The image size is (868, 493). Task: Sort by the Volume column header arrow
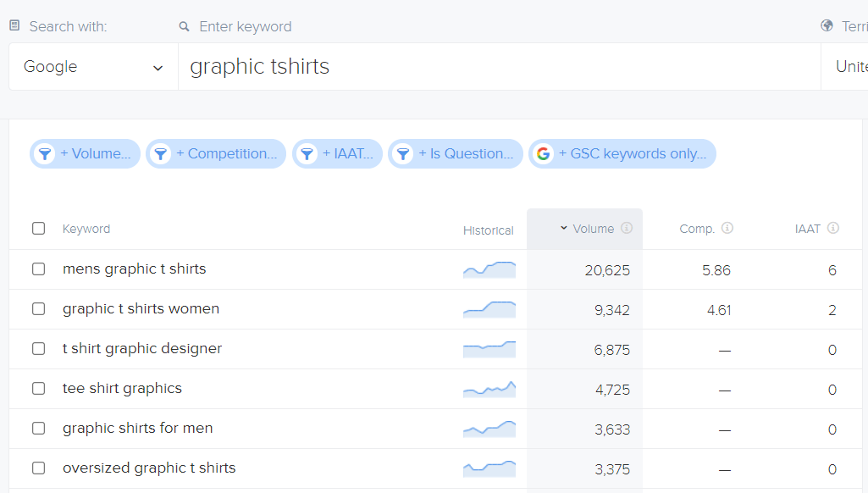click(x=564, y=229)
